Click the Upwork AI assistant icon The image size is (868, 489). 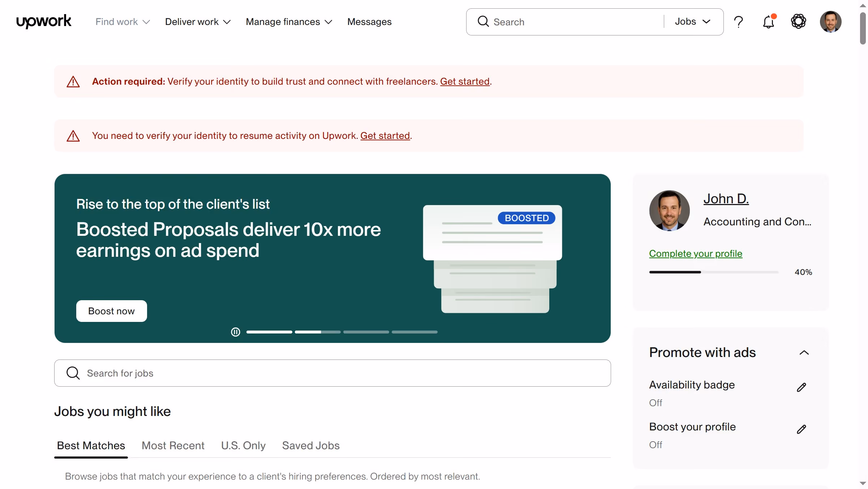798,21
